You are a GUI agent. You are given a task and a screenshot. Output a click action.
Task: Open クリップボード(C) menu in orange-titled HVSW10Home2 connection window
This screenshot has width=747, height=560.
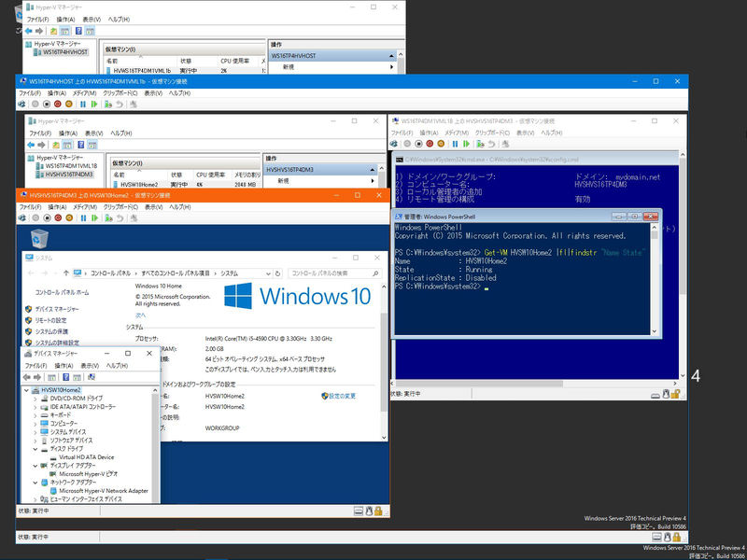coord(120,207)
